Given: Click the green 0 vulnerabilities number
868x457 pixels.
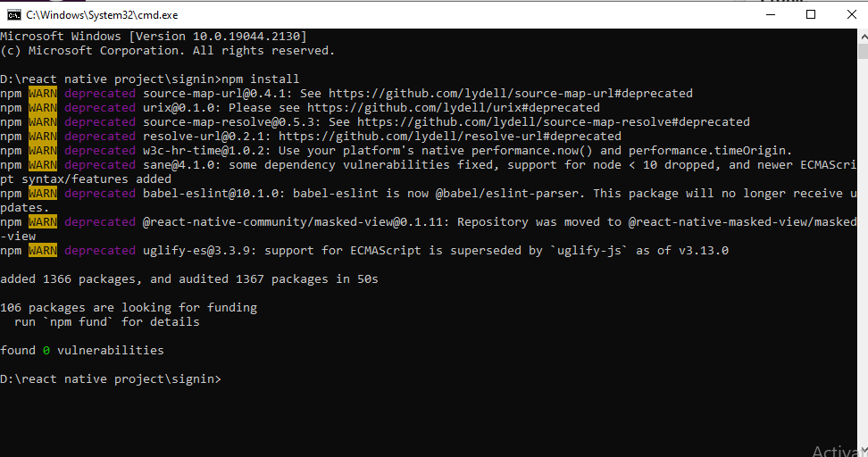Looking at the screenshot, I should [x=46, y=350].
